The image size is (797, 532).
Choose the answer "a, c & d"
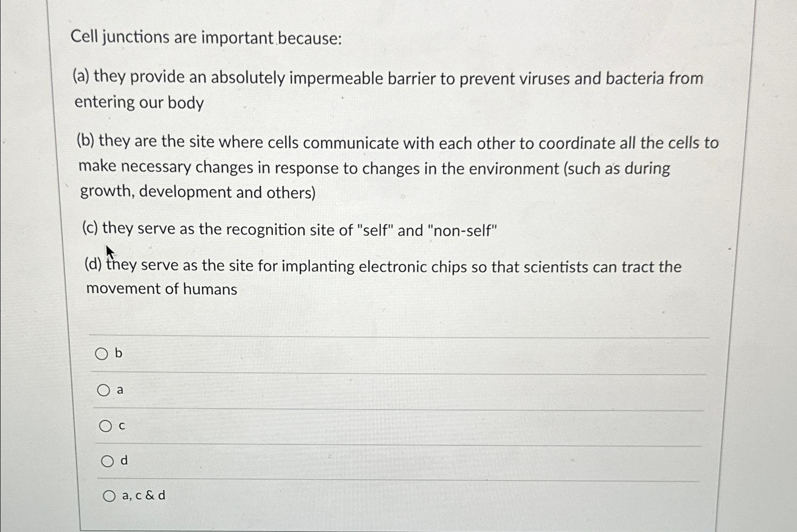(110, 495)
